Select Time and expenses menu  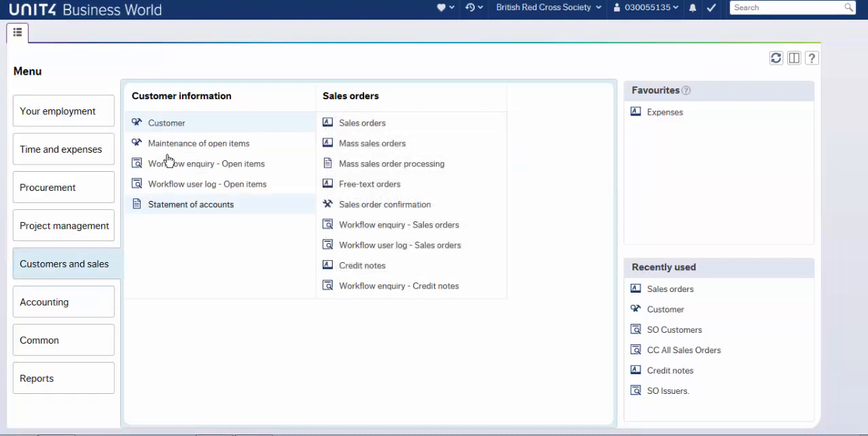pyautogui.click(x=64, y=149)
